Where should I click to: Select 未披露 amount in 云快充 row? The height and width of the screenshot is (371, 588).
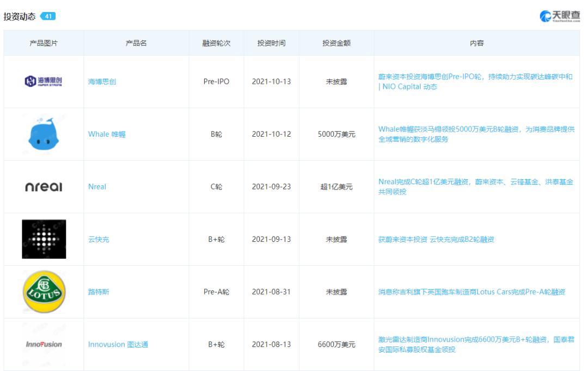pyautogui.click(x=336, y=239)
